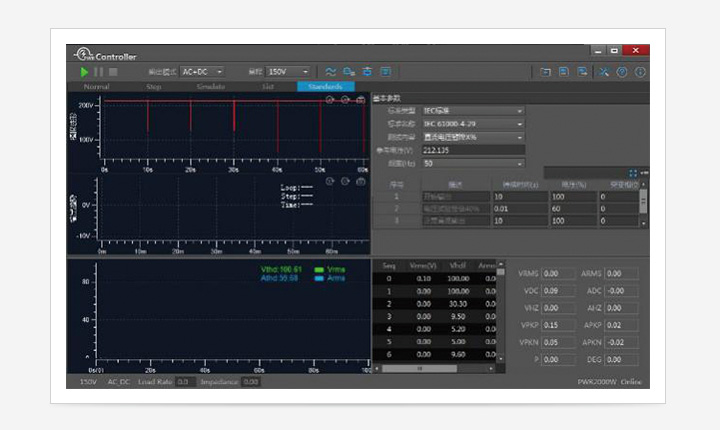The height and width of the screenshot is (430, 720).
Task: Open the tools wrench settings icon
Action: click(x=604, y=72)
